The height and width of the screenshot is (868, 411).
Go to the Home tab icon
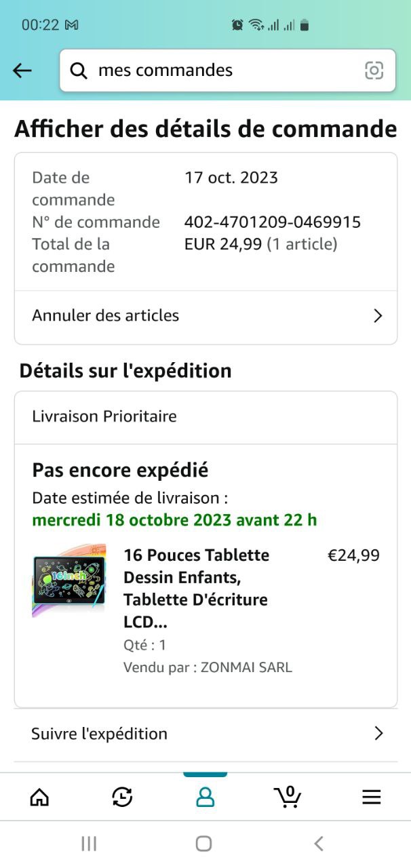[x=40, y=797]
